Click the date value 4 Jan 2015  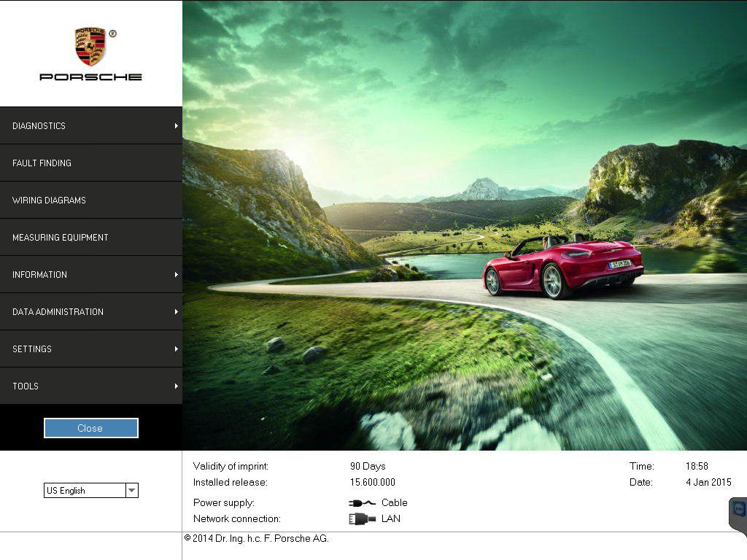tap(708, 482)
